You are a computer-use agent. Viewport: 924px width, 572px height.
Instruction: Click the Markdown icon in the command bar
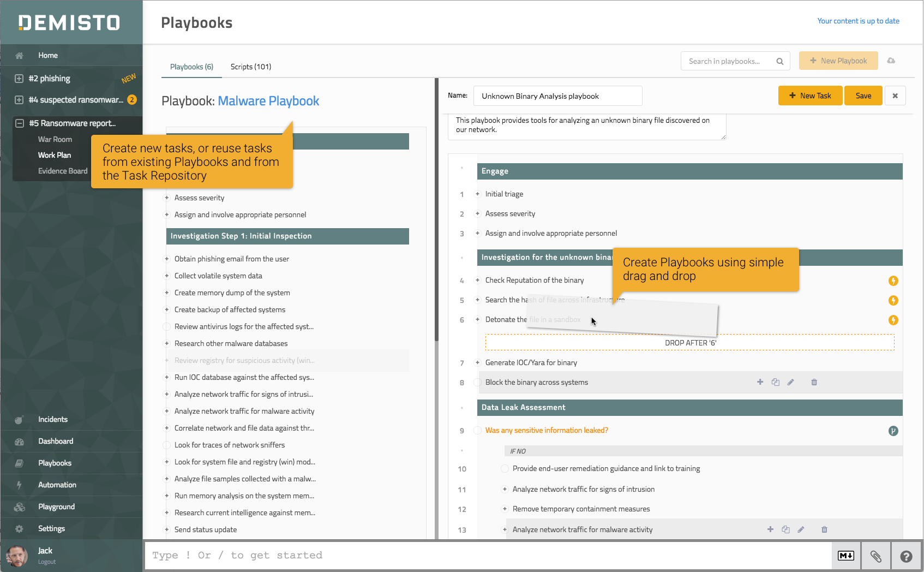point(845,556)
